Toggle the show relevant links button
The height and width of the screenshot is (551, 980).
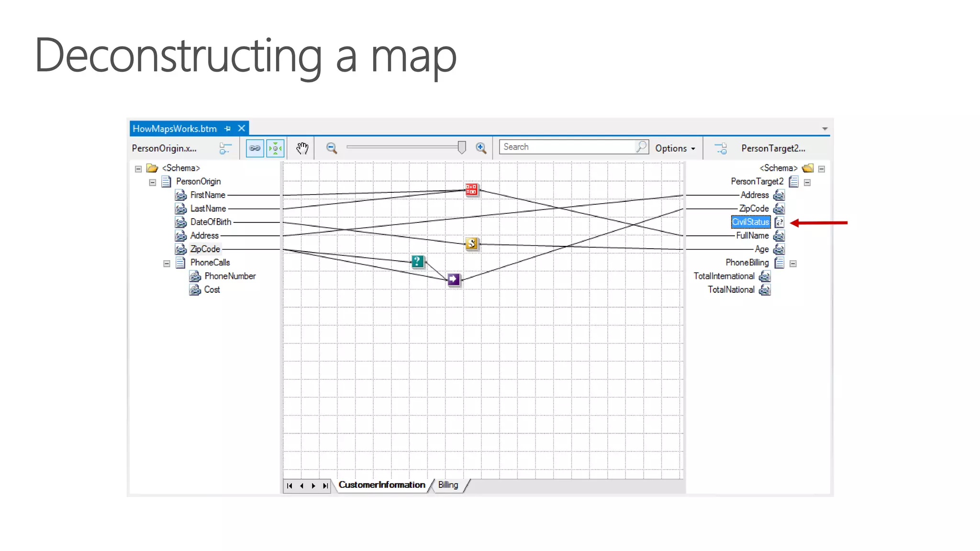pyautogui.click(x=255, y=148)
